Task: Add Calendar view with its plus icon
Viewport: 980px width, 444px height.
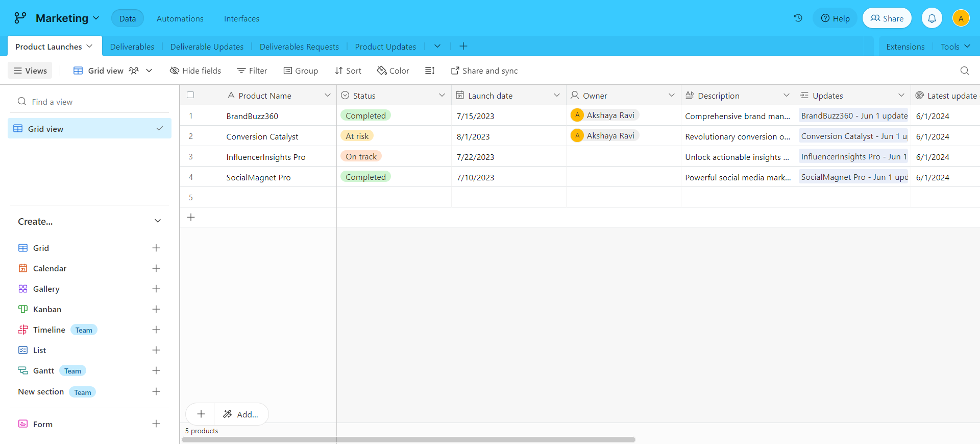Action: [x=156, y=268]
